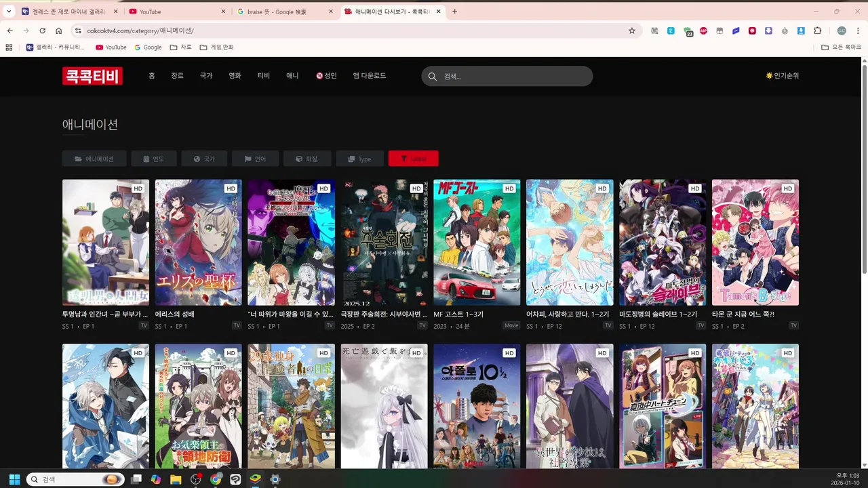Open File Explorer from the taskbar
Image resolution: width=868 pixels, height=488 pixels.
176,479
